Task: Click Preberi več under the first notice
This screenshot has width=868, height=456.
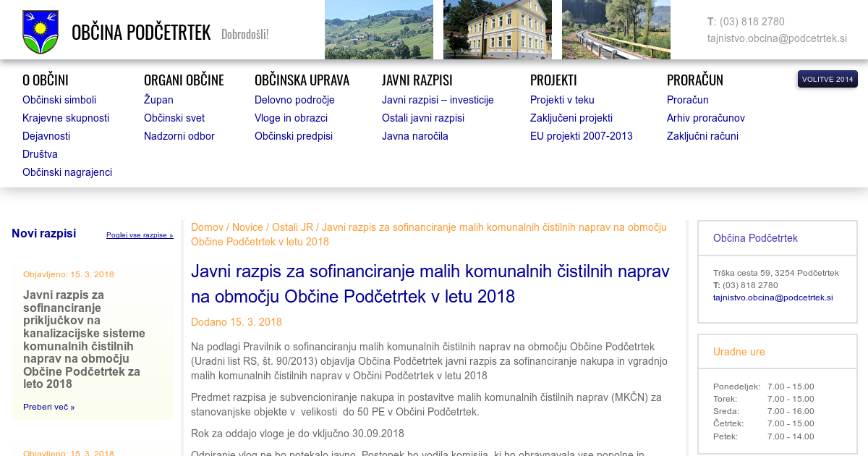Action: pos(48,407)
